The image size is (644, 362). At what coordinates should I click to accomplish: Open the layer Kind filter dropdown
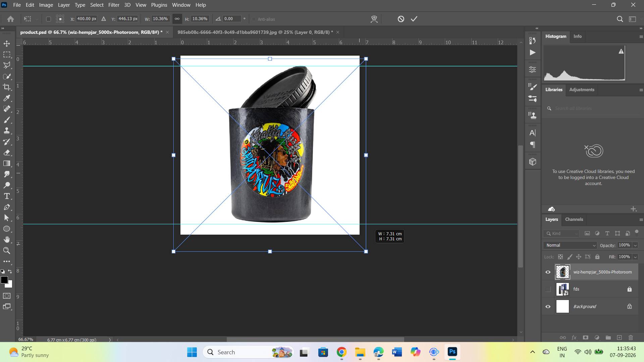(562, 233)
